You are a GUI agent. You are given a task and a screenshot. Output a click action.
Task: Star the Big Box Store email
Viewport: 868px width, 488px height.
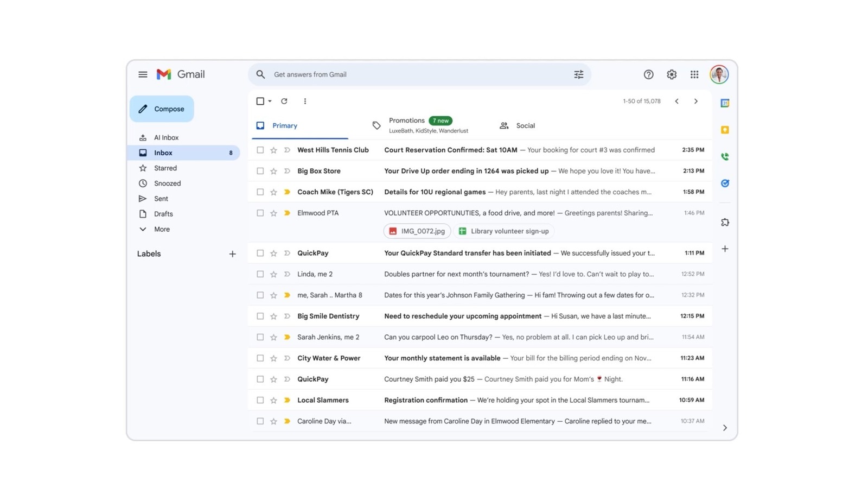(x=273, y=171)
